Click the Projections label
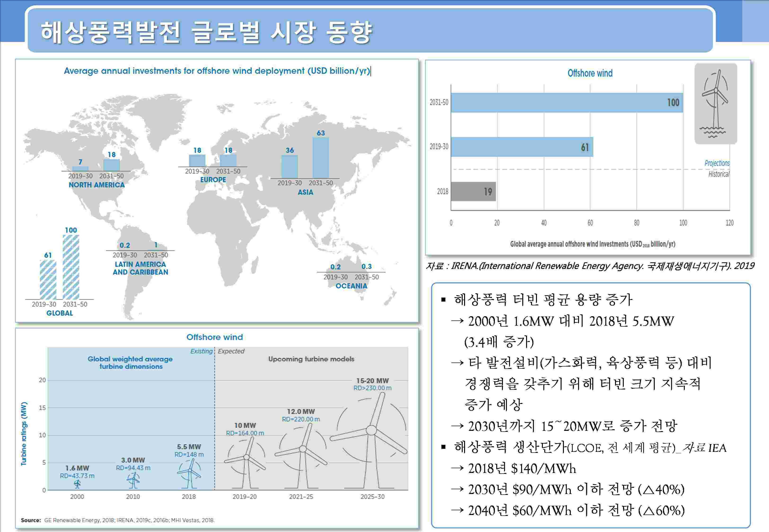 point(717,163)
